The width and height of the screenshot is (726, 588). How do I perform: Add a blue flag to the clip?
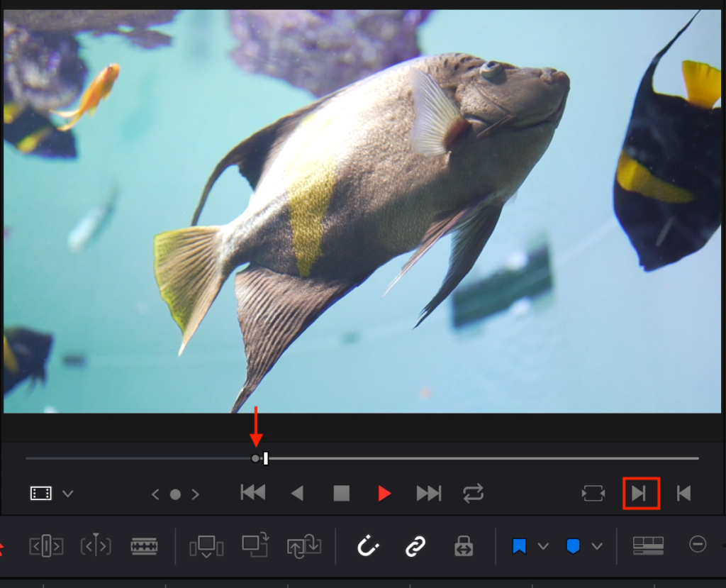point(520,546)
